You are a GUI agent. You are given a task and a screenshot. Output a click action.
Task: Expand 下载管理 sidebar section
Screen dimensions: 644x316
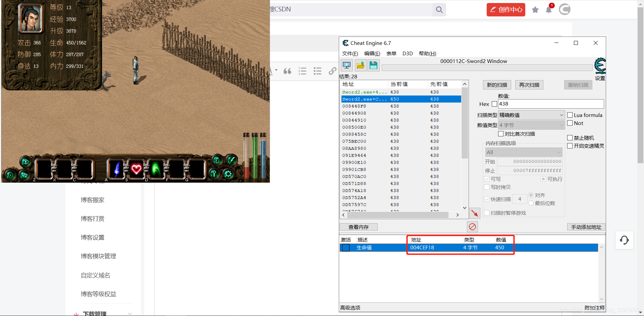point(130,314)
